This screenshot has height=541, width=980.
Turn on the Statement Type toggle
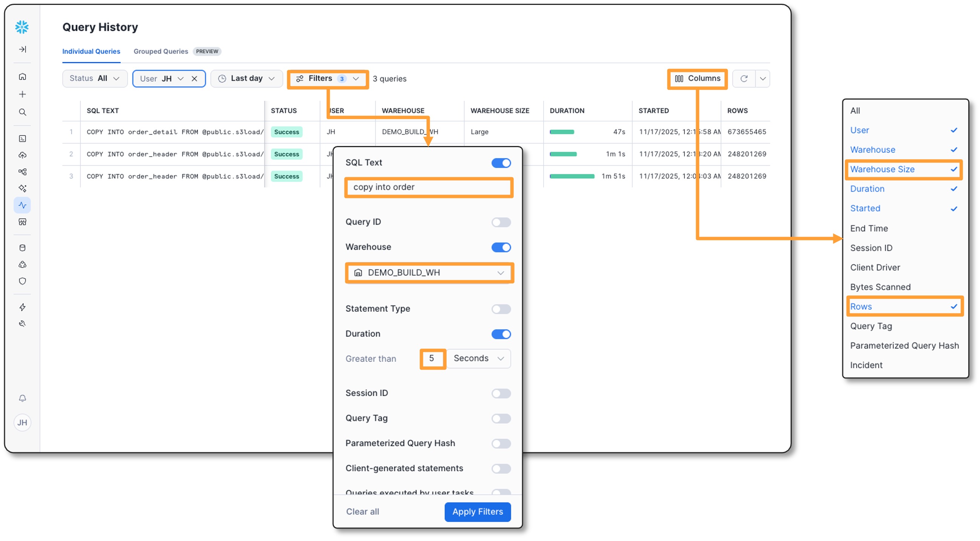pos(501,309)
